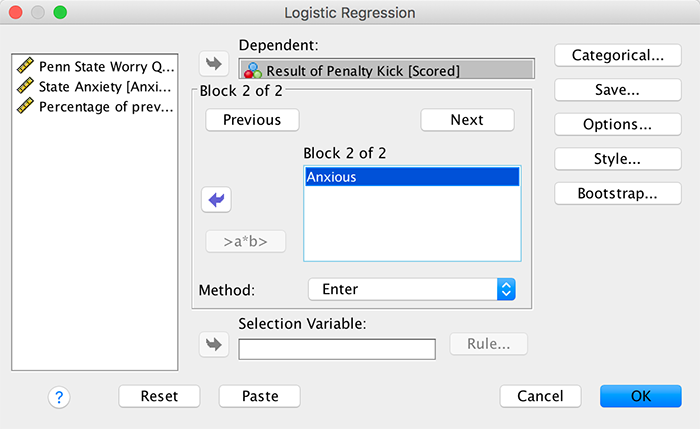Click arrow to move variable into Dependent
Screen dimensions: 700x429
(x=213, y=65)
